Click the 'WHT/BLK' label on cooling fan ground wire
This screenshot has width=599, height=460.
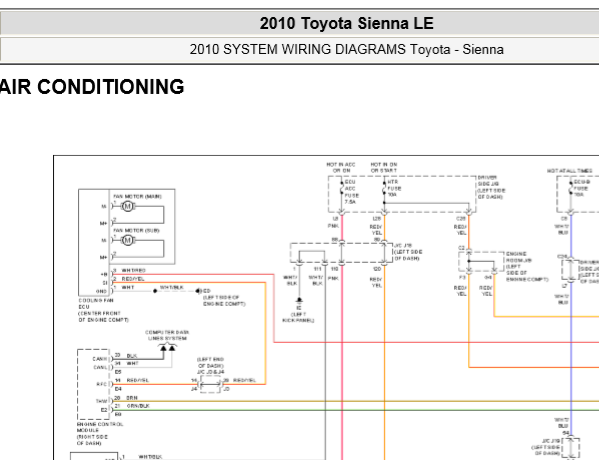(x=172, y=287)
